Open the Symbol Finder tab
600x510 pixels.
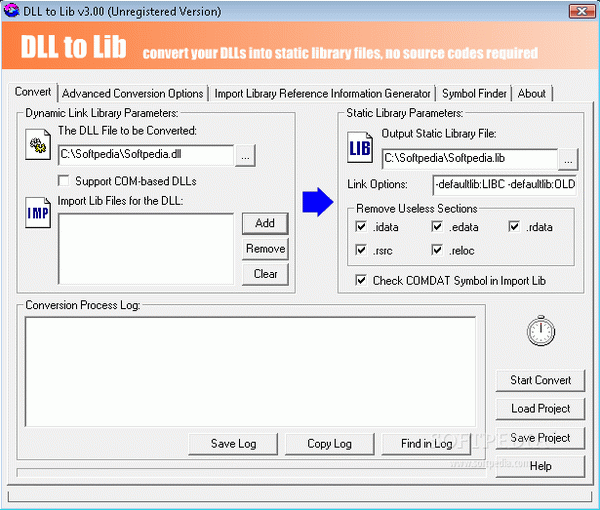click(474, 94)
